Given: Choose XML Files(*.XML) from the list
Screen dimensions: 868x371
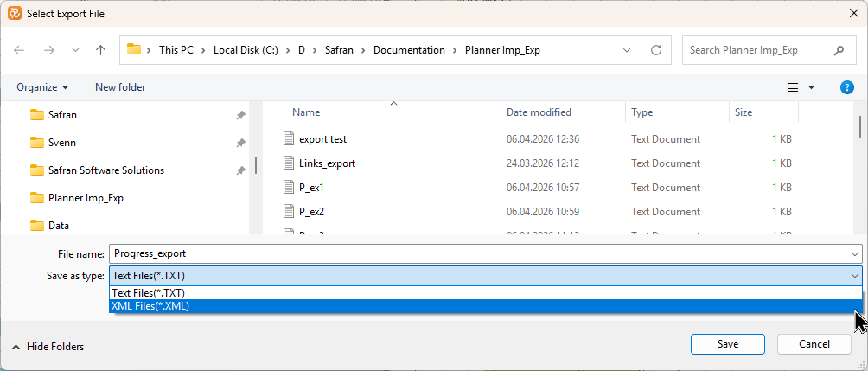Looking at the screenshot, I should click(150, 306).
